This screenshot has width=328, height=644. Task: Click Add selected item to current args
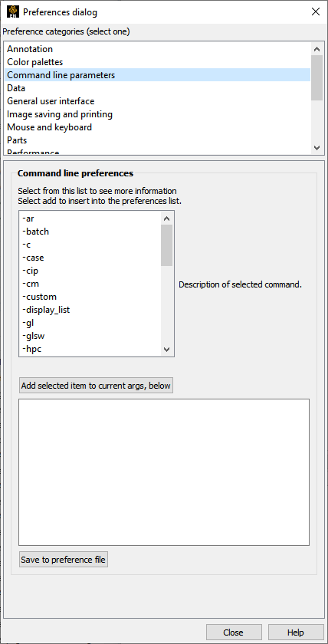coord(96,386)
